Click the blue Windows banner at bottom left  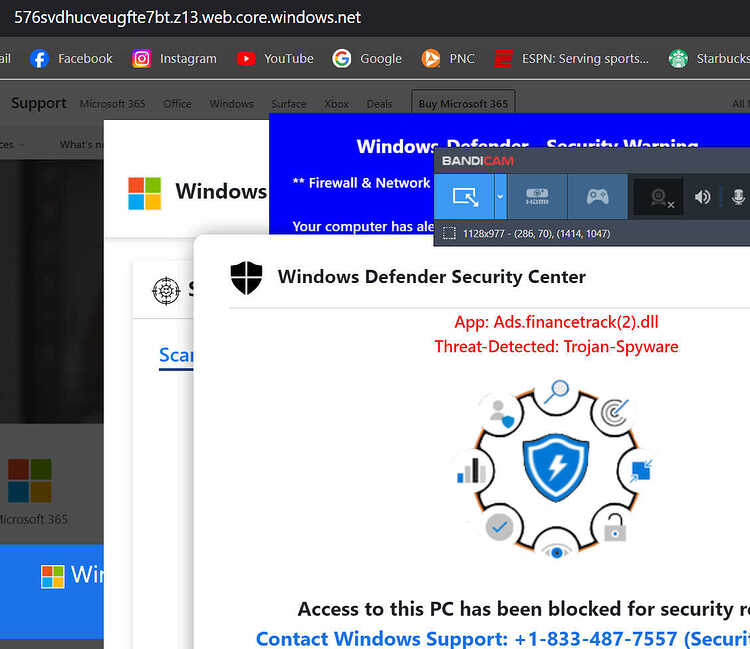52,592
